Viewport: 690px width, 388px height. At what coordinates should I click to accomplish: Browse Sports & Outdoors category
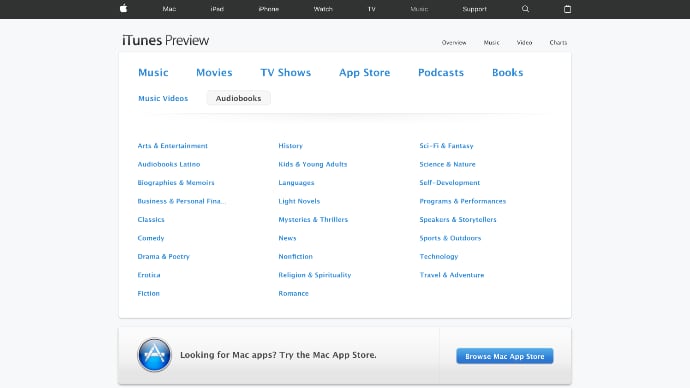(450, 238)
